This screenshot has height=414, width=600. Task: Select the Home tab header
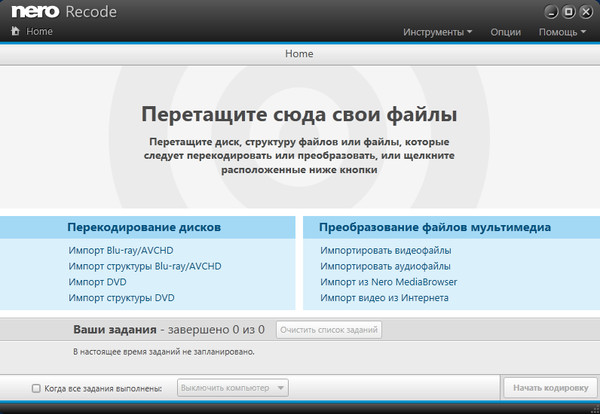pyautogui.click(x=299, y=53)
